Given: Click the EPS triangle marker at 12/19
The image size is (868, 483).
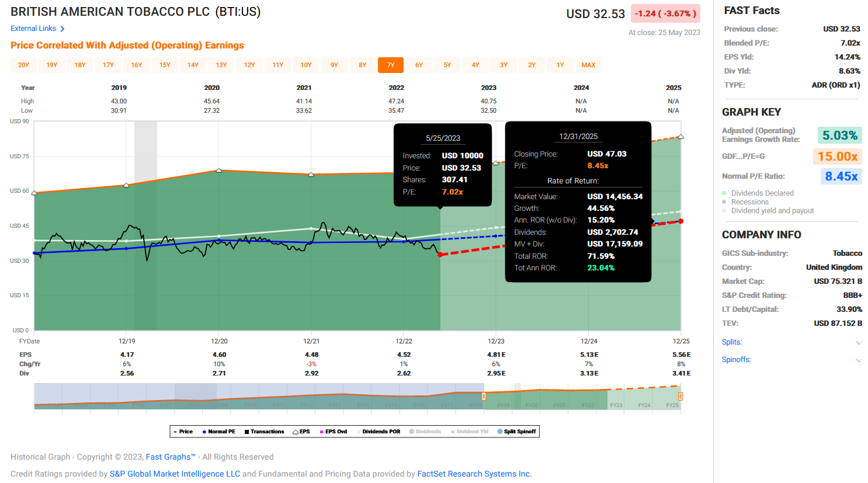Looking at the screenshot, I should (127, 185).
